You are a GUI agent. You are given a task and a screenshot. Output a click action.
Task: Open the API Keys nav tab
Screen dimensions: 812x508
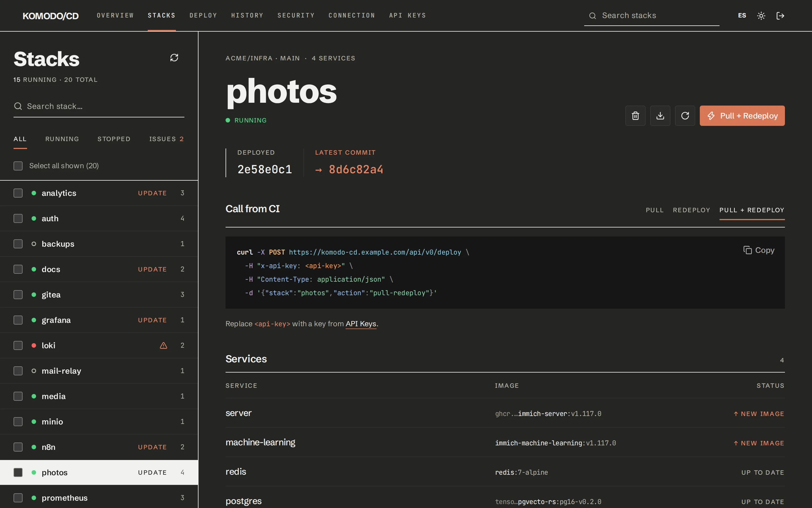pyautogui.click(x=407, y=16)
